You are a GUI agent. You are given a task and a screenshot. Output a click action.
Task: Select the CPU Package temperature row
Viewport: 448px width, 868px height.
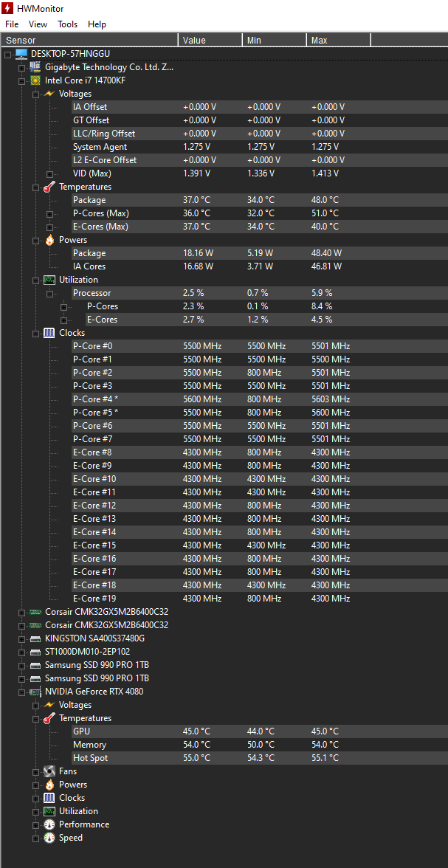259,200
